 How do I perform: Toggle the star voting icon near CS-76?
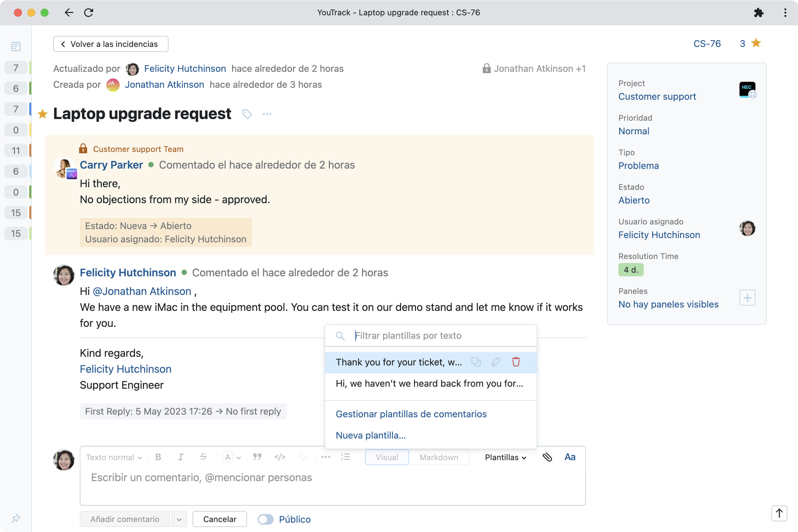click(756, 43)
